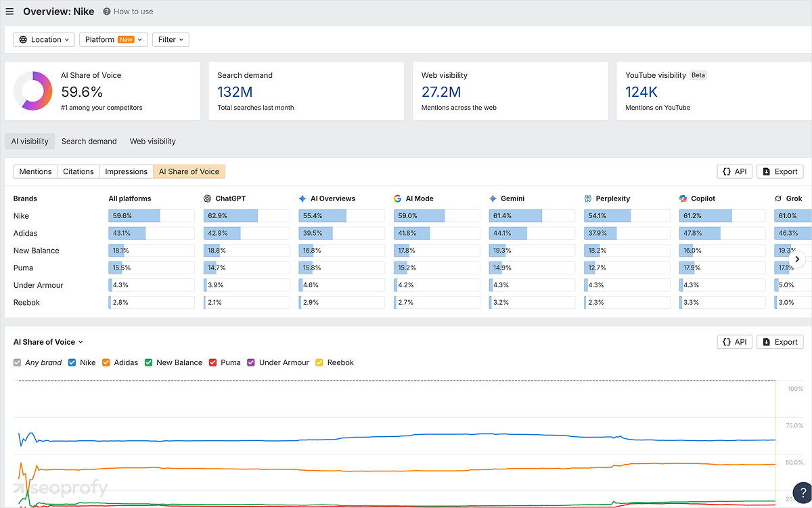Click the Perplexity logo icon
The image size is (812, 508).
tap(588, 198)
